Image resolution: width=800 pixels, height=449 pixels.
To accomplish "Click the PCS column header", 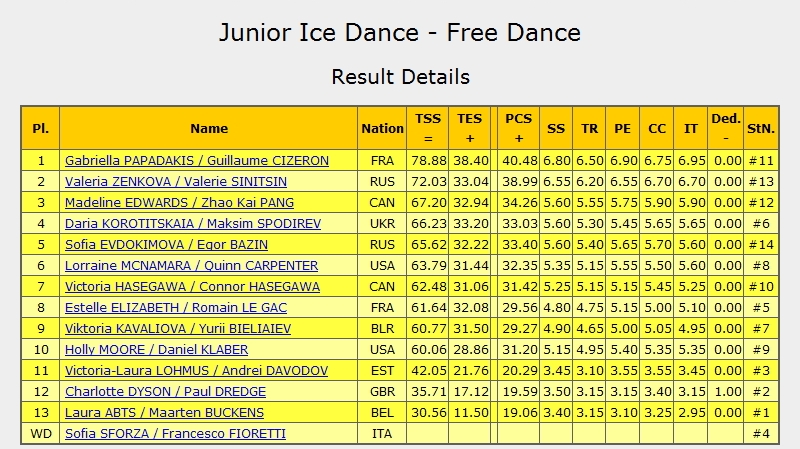I will pos(518,129).
